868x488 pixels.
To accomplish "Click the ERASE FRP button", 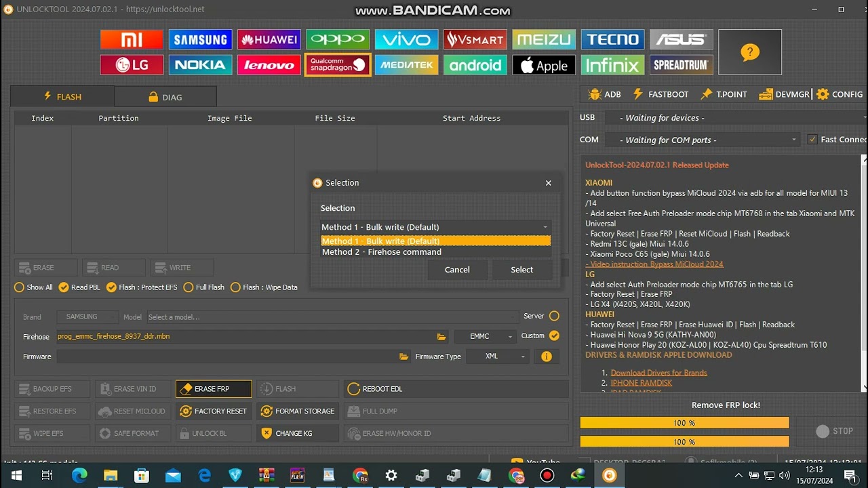I will coord(214,389).
